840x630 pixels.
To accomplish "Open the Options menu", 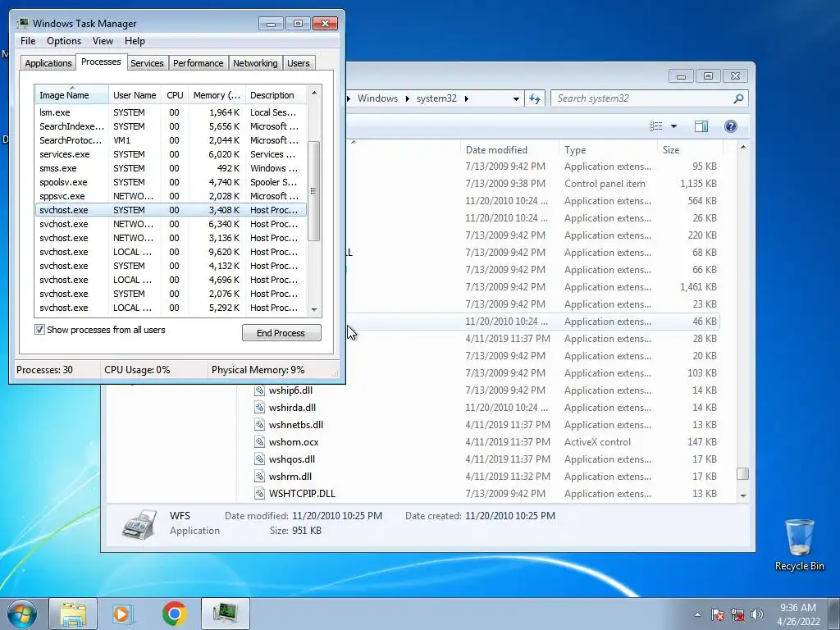I will coord(64,41).
